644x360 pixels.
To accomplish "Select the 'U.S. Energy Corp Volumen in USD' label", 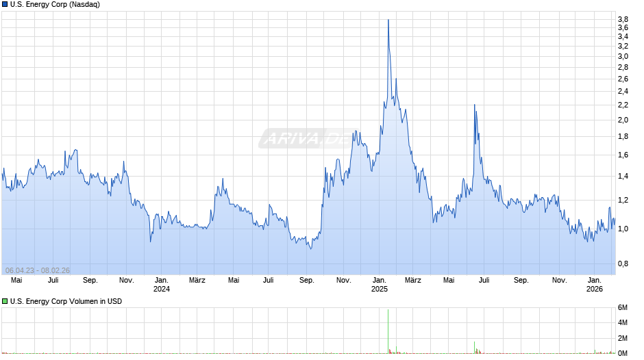I will (66, 301).
